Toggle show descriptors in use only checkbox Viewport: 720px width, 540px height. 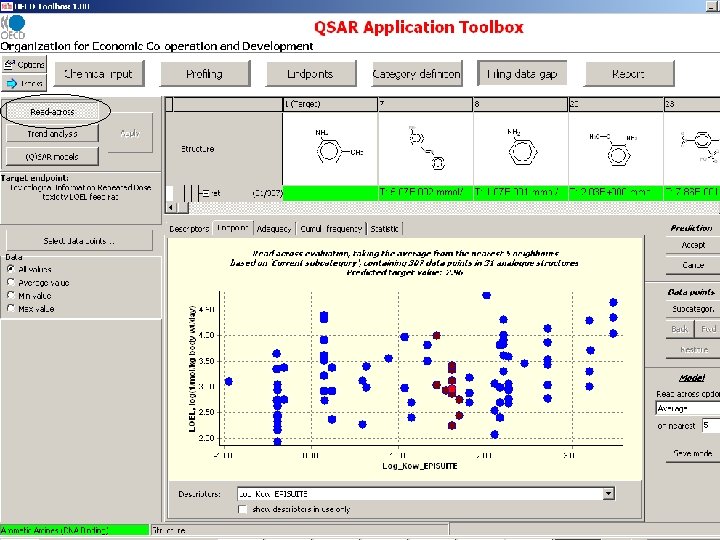[x=242, y=509]
